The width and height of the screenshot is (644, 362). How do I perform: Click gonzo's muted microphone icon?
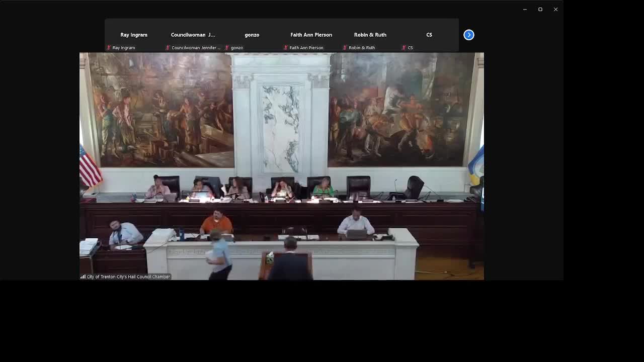click(x=227, y=48)
